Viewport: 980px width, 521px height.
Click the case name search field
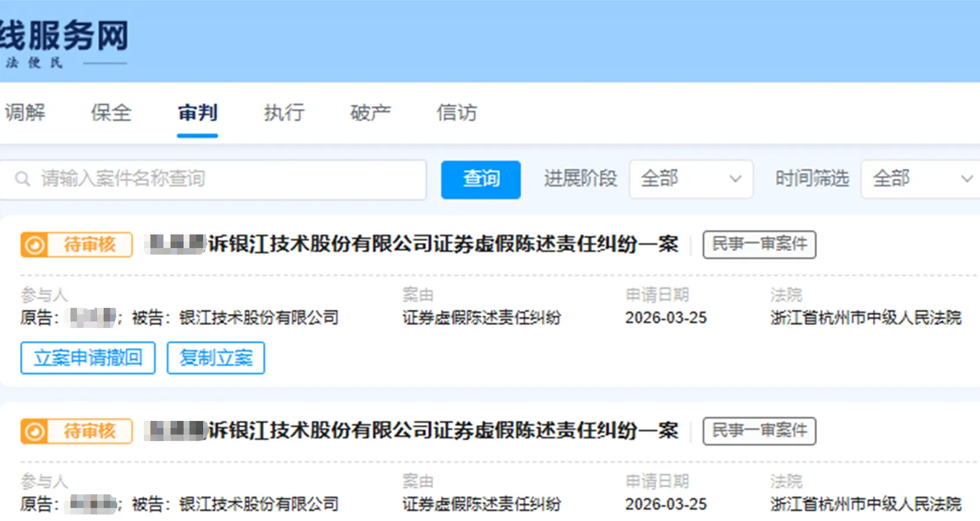click(213, 179)
